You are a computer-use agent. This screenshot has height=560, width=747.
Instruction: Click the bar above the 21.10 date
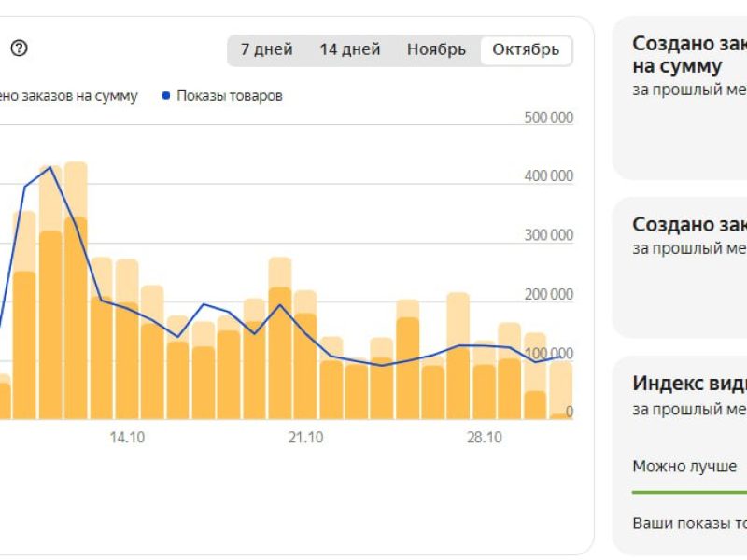[x=305, y=364]
